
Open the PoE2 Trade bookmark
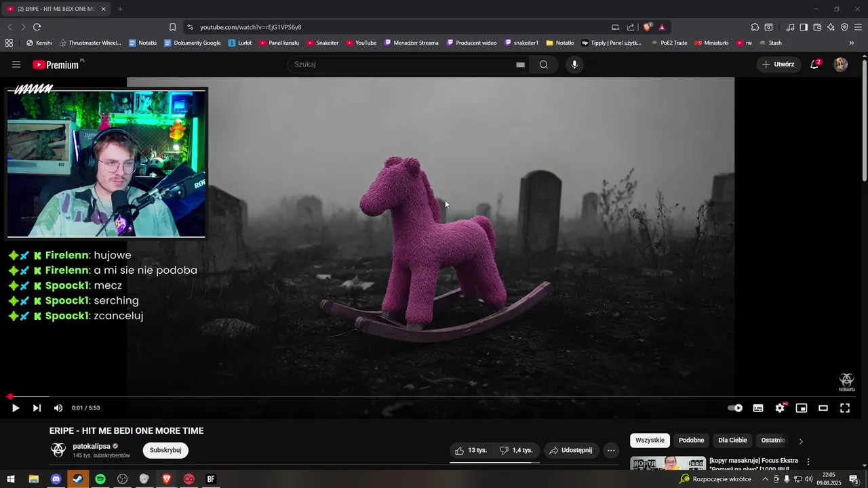[669, 43]
